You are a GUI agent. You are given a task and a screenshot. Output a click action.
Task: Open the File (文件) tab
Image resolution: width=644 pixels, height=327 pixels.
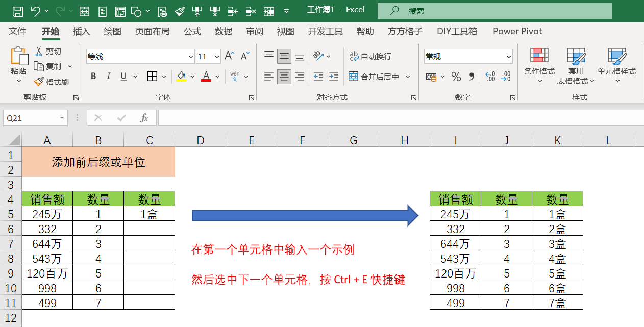17,31
